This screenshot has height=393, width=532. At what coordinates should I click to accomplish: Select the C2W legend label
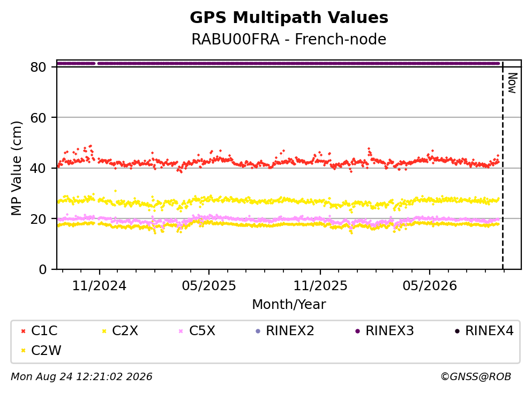[46, 351]
